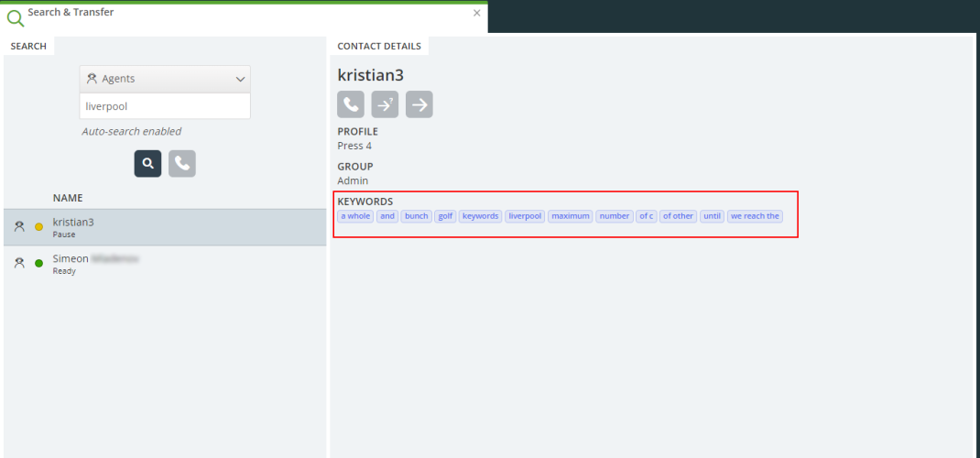This screenshot has height=458, width=980.
Task: Click the liverpool search text field
Action: coord(165,106)
